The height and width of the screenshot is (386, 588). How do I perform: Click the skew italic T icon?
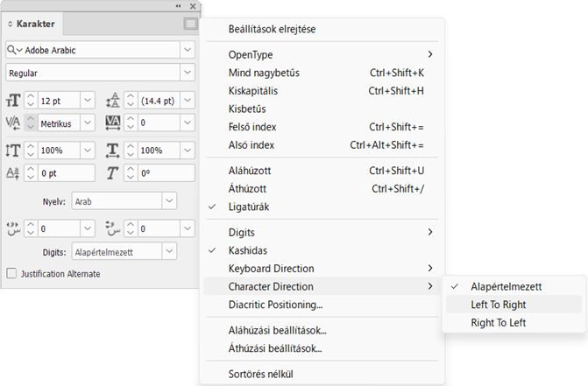112,173
